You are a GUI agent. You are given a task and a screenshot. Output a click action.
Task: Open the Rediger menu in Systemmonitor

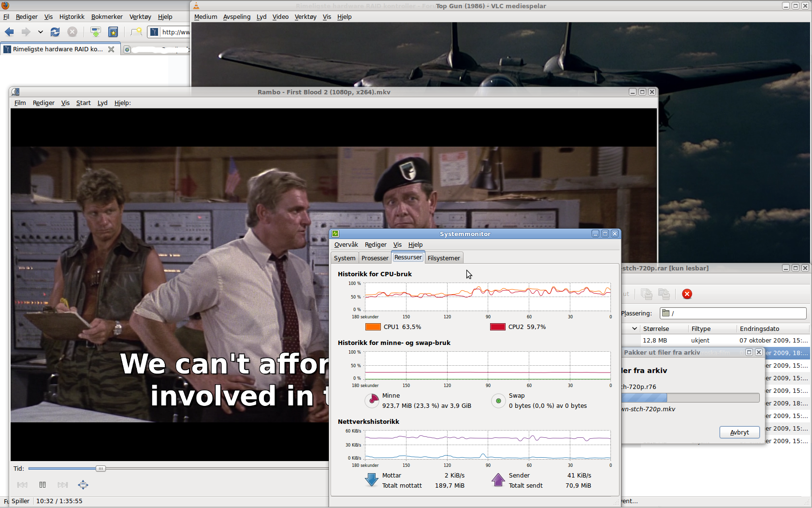(376, 244)
